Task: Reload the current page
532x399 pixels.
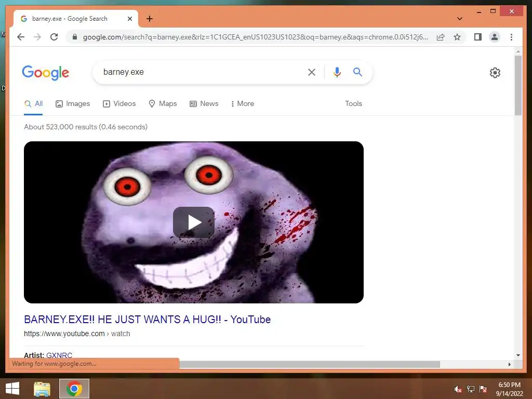Action: pyautogui.click(x=54, y=37)
